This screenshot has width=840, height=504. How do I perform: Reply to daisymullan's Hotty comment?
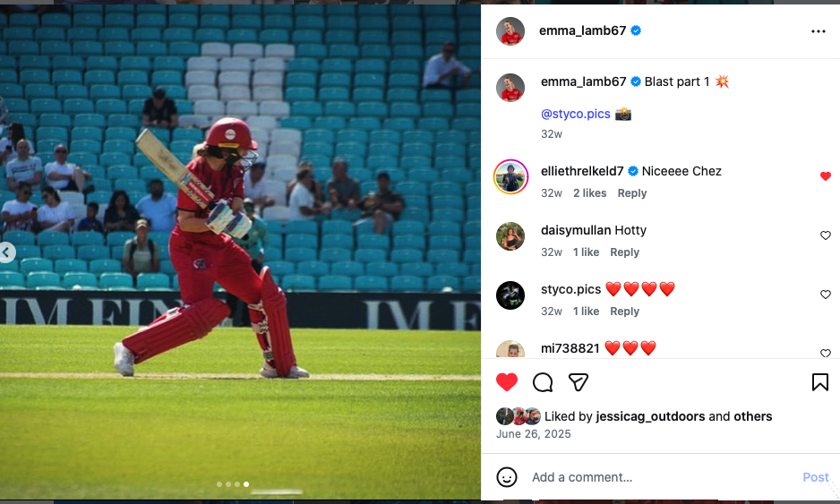[x=625, y=252]
